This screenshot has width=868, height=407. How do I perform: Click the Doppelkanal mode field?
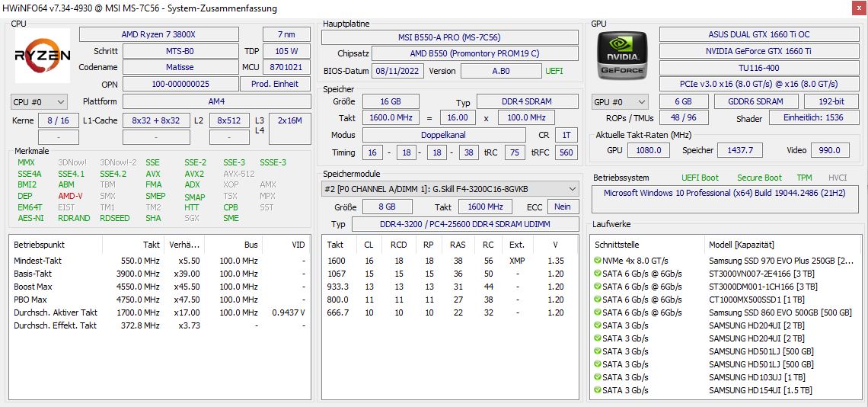pyautogui.click(x=444, y=135)
